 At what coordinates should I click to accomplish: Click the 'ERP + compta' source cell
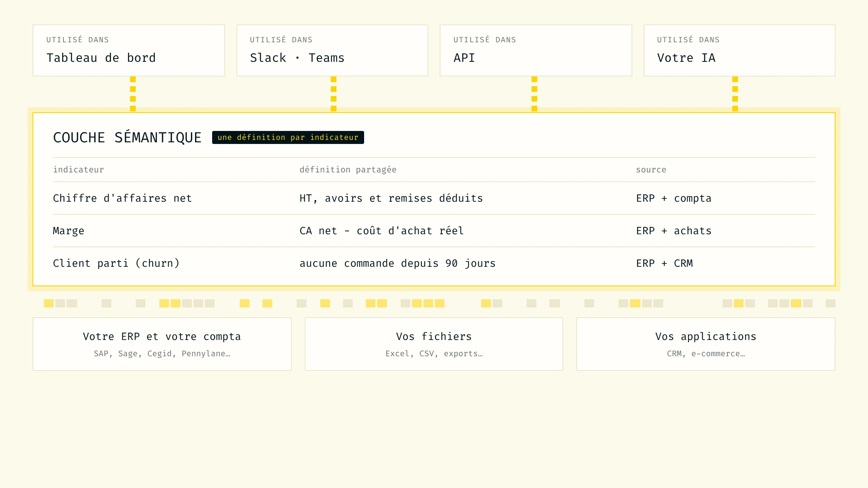pos(674,198)
